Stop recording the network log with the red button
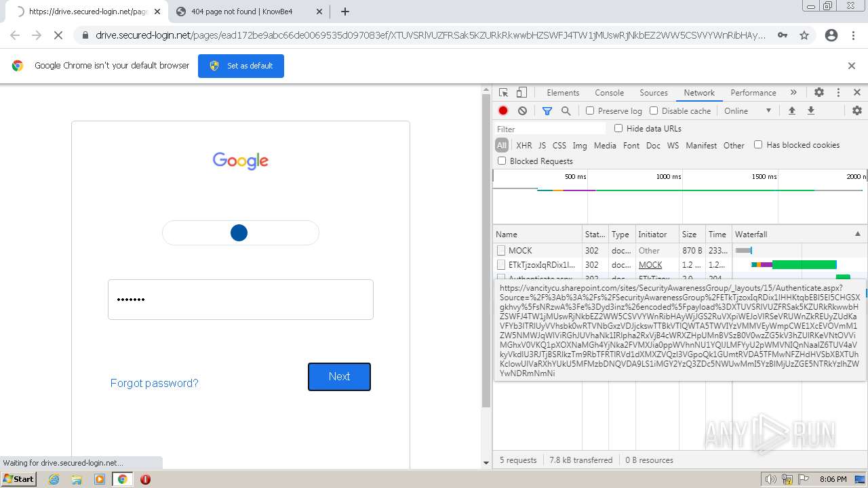The image size is (868, 488). (x=503, y=110)
